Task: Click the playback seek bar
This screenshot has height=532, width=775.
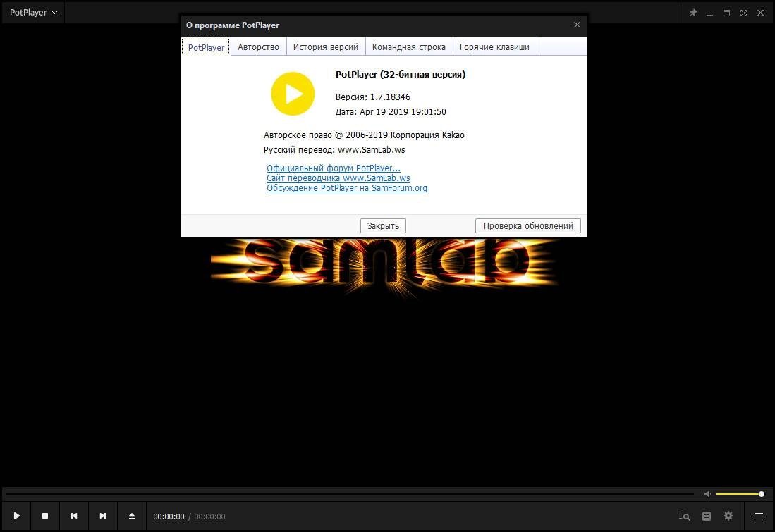Action: click(x=350, y=494)
